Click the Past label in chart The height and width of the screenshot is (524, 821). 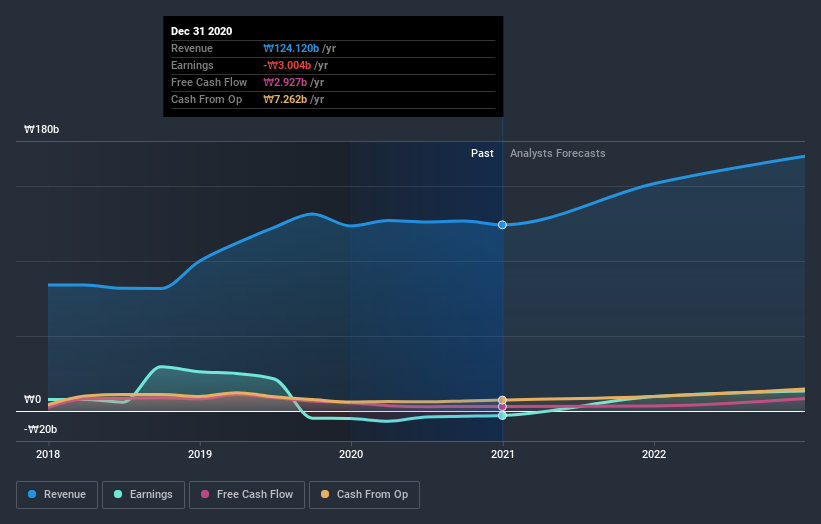coord(482,153)
